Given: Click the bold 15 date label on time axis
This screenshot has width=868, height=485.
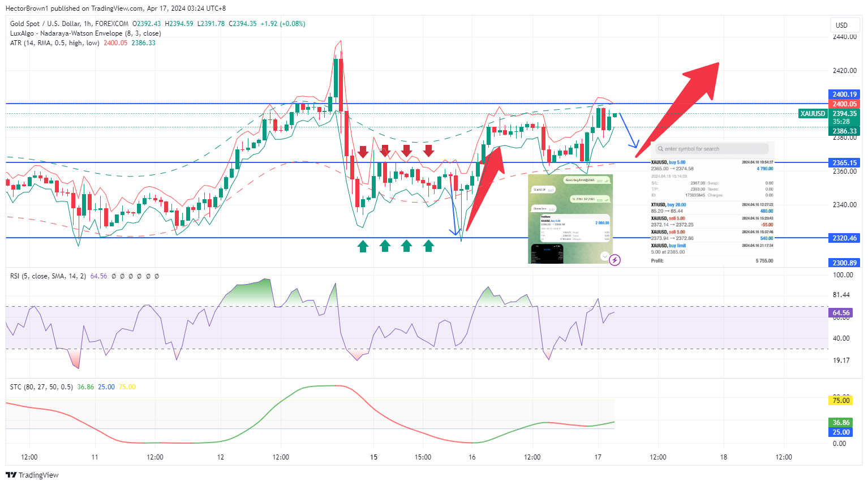Looking at the screenshot, I should pyautogui.click(x=373, y=457).
